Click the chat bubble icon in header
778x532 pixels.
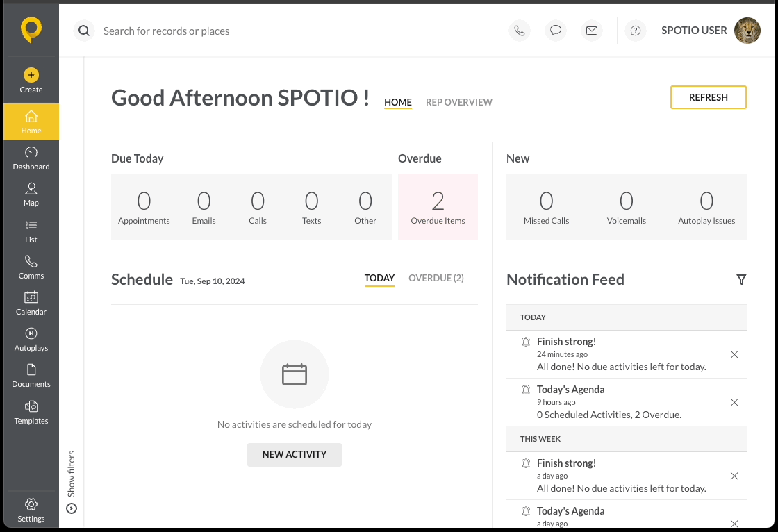[x=556, y=31]
